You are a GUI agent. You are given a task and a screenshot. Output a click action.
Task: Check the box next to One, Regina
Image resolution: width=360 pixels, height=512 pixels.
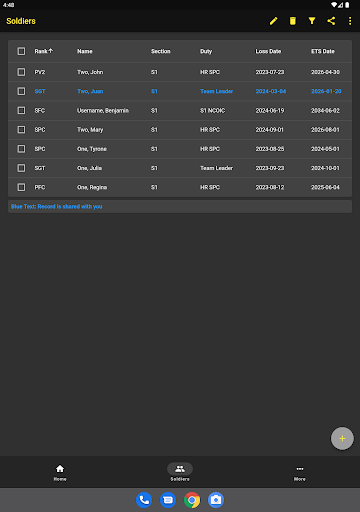pyautogui.click(x=21, y=187)
